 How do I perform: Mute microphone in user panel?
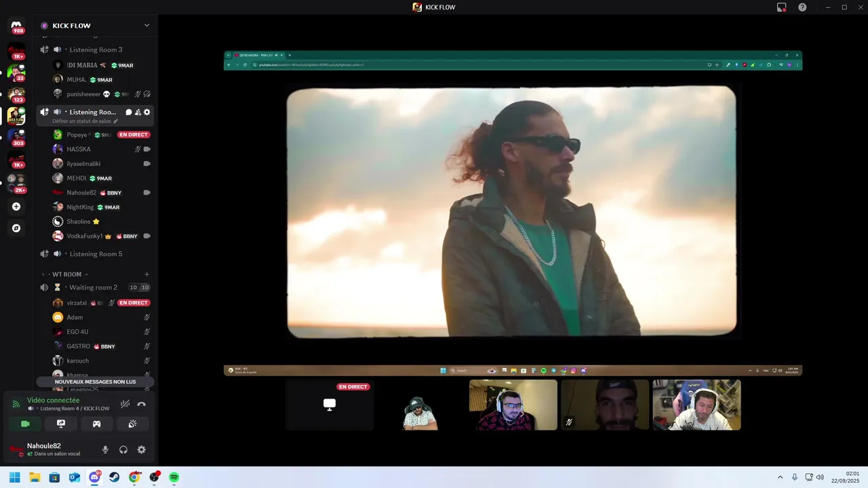pyautogui.click(x=105, y=449)
